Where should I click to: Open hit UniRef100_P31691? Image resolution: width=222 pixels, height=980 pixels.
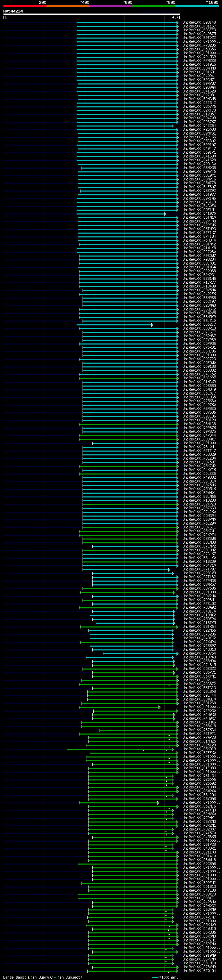(199, 72)
